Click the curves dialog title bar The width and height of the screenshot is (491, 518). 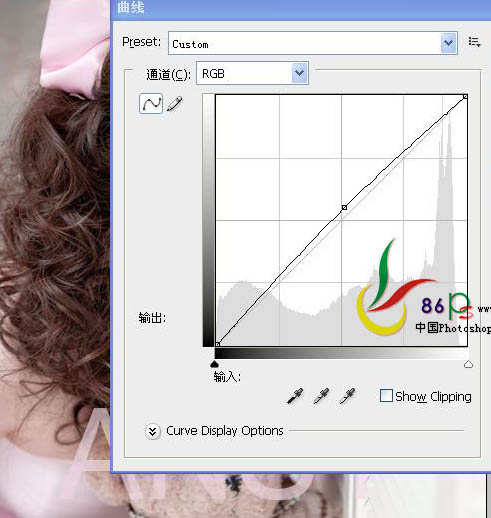coord(301,8)
